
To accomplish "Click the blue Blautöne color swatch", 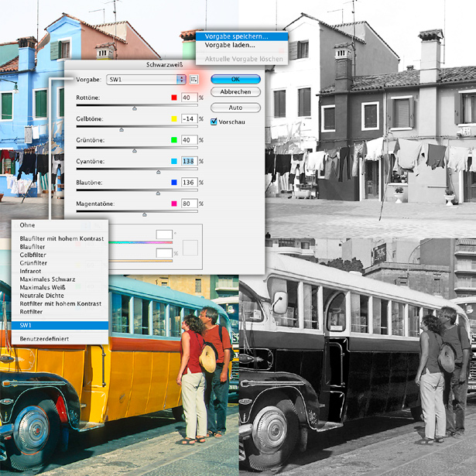I will point(174,183).
